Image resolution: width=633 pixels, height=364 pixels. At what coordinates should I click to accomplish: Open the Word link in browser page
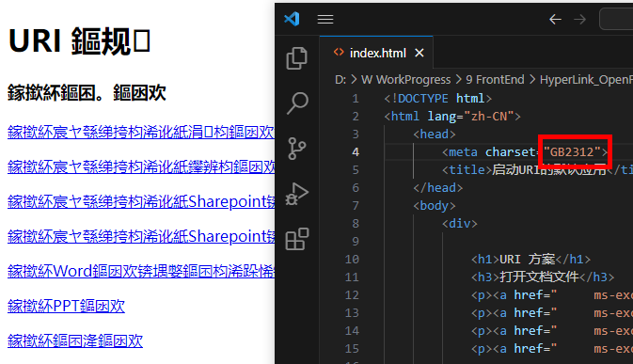point(141,271)
